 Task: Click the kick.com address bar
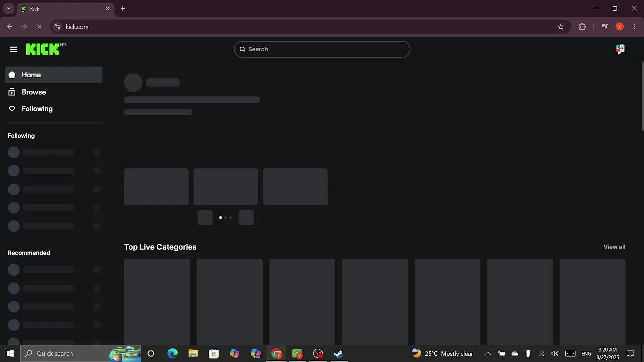pos(309,27)
